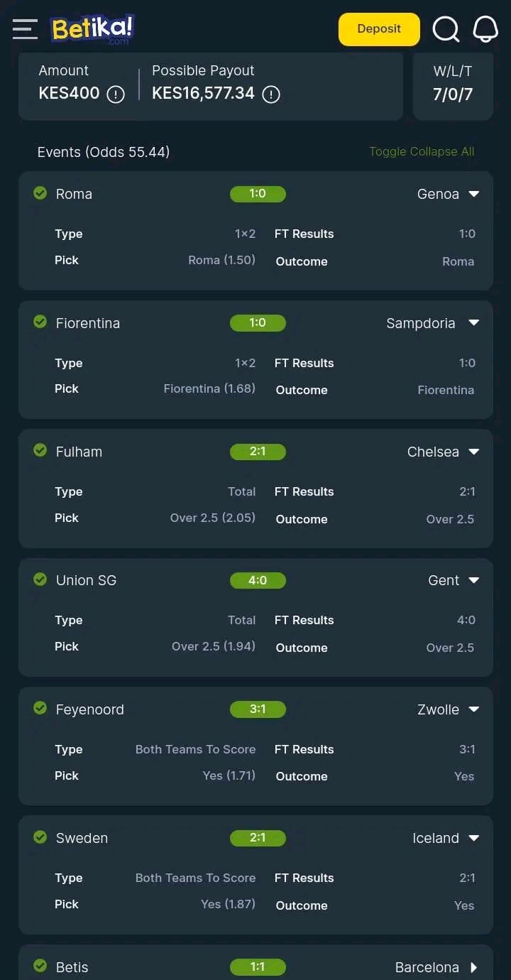Collapse the Feyenoord vs Zwolle bet card
This screenshot has width=511, height=980.
pos(473,708)
